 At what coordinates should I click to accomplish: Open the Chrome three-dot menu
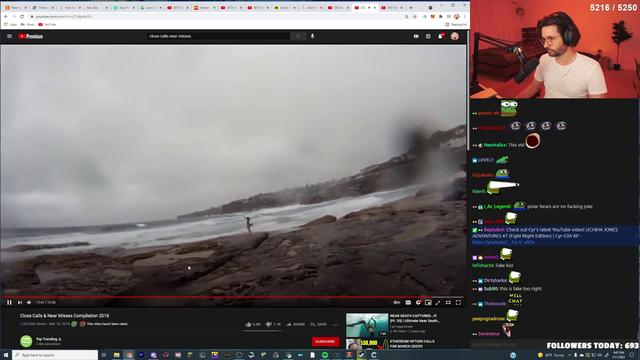(465, 16)
